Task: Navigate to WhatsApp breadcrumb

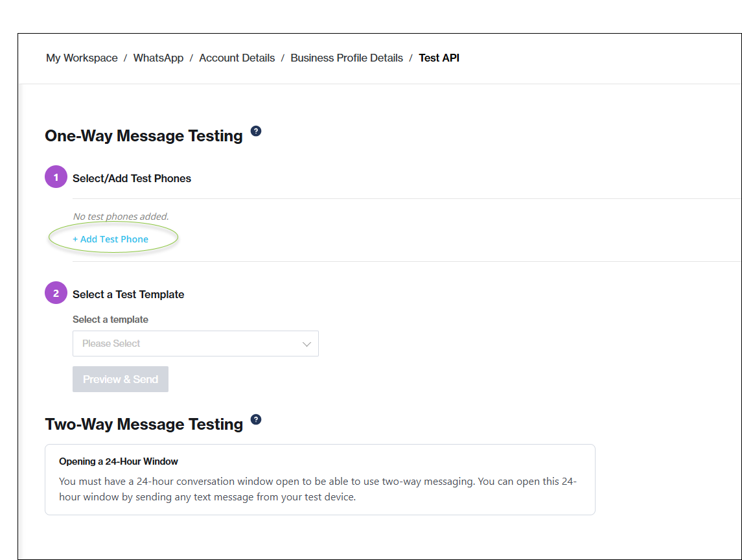Action: (158, 58)
